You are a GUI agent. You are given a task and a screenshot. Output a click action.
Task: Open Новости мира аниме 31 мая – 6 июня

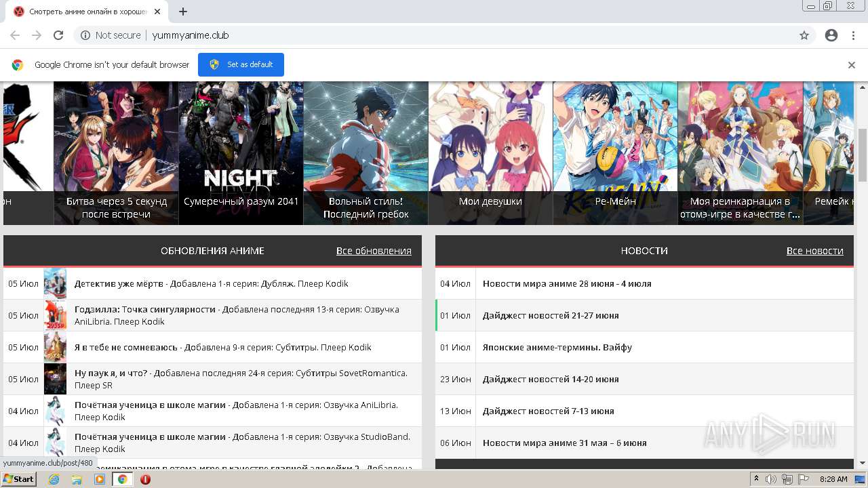pyautogui.click(x=565, y=443)
